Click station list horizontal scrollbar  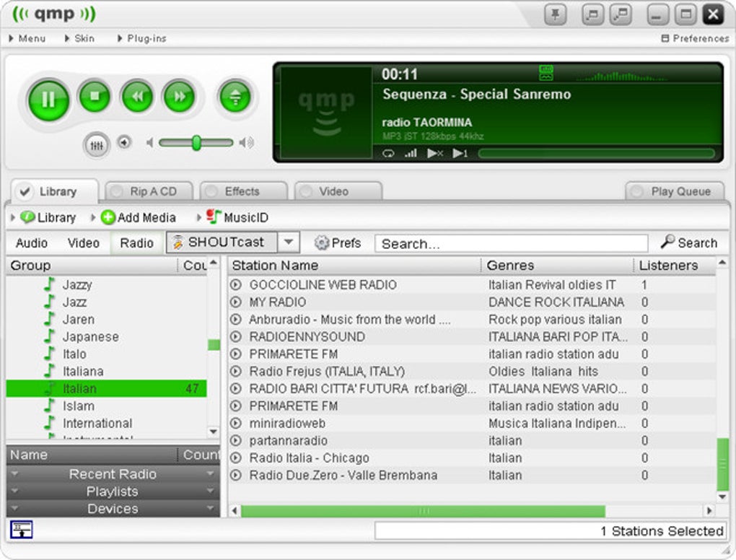(423, 511)
